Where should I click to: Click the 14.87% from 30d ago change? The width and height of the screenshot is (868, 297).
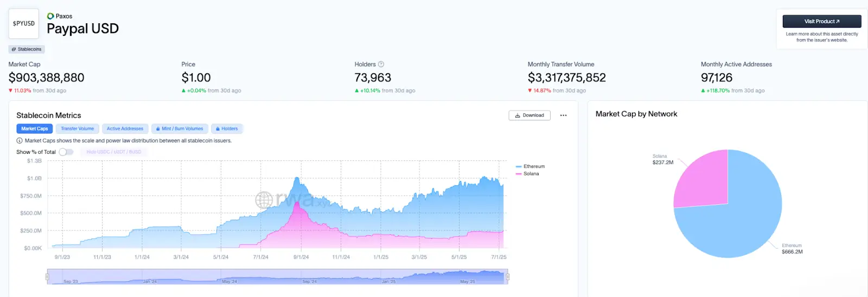pyautogui.click(x=557, y=91)
